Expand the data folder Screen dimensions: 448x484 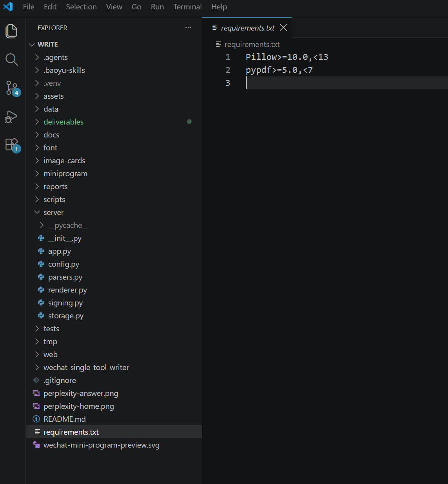pyautogui.click(x=114, y=109)
